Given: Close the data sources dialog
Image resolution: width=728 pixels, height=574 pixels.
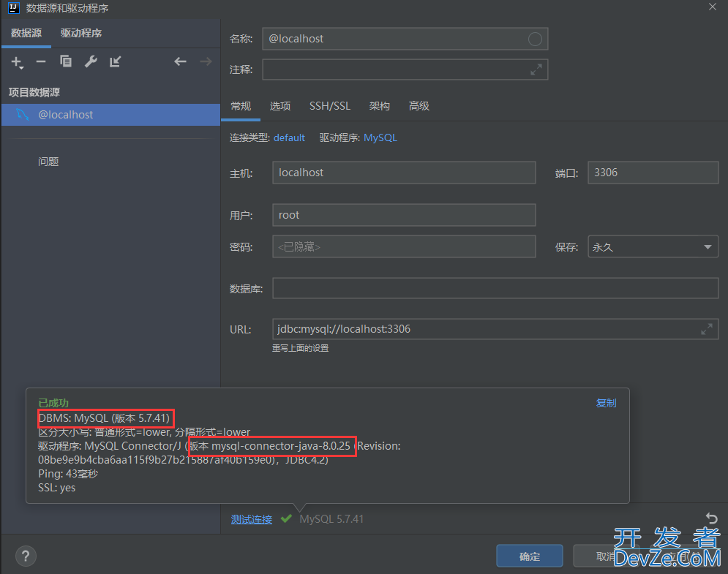Looking at the screenshot, I should pyautogui.click(x=712, y=7).
